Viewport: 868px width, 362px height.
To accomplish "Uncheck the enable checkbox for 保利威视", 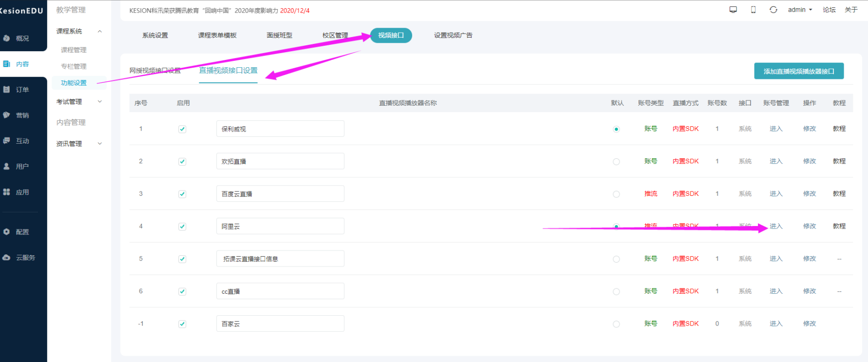I will tap(182, 129).
